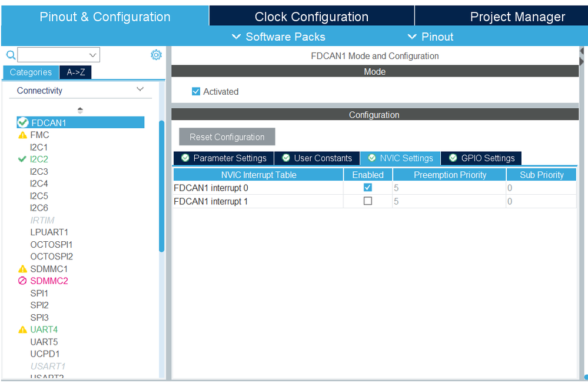
Task: Click the Enabled column header
Action: coord(368,175)
